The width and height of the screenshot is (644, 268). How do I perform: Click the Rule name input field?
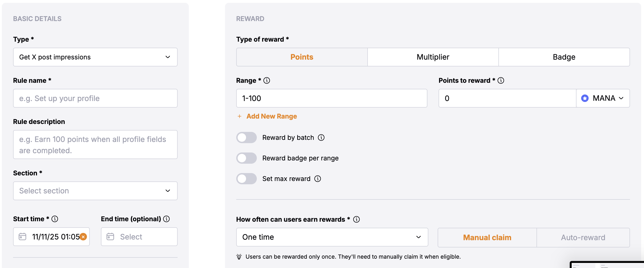coord(95,98)
